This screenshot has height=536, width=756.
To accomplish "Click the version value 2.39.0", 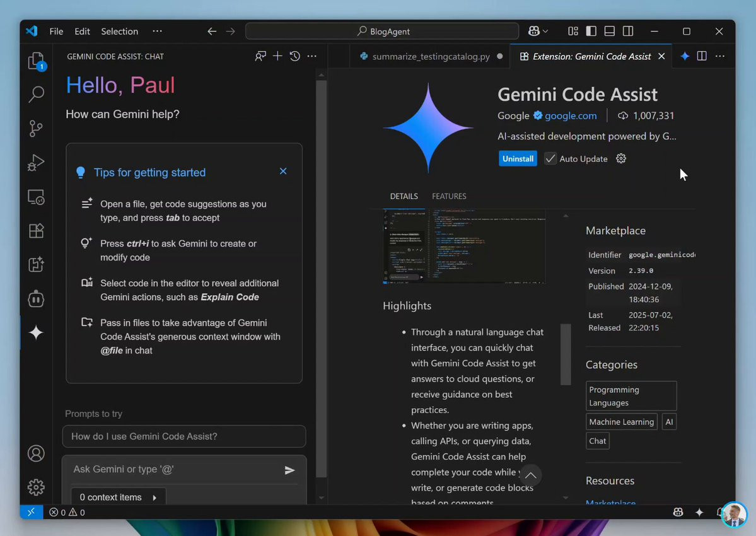I will coord(641,271).
